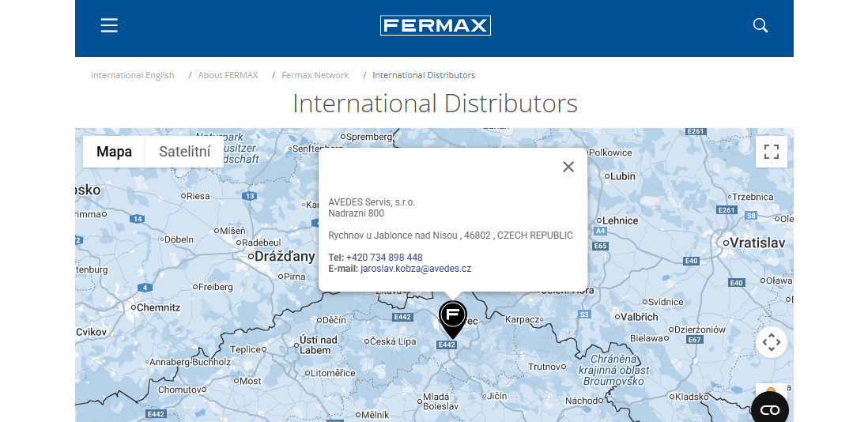Click the Valbřich map label
Viewport: 868px width, 422px height.
click(640, 317)
